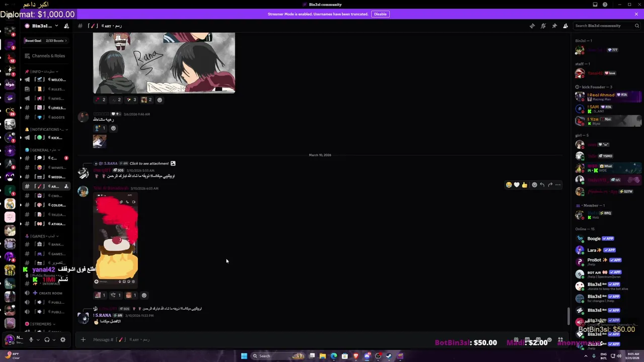Open Add Reaction picker in message hover toolbar

point(534,185)
